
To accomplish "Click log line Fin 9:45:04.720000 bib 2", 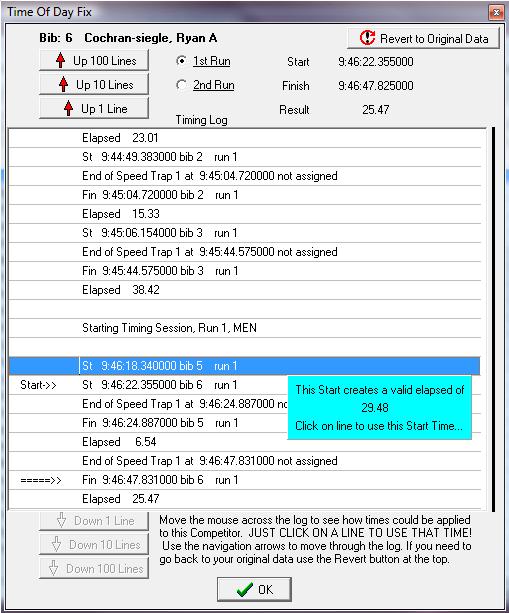I will click(245, 195).
